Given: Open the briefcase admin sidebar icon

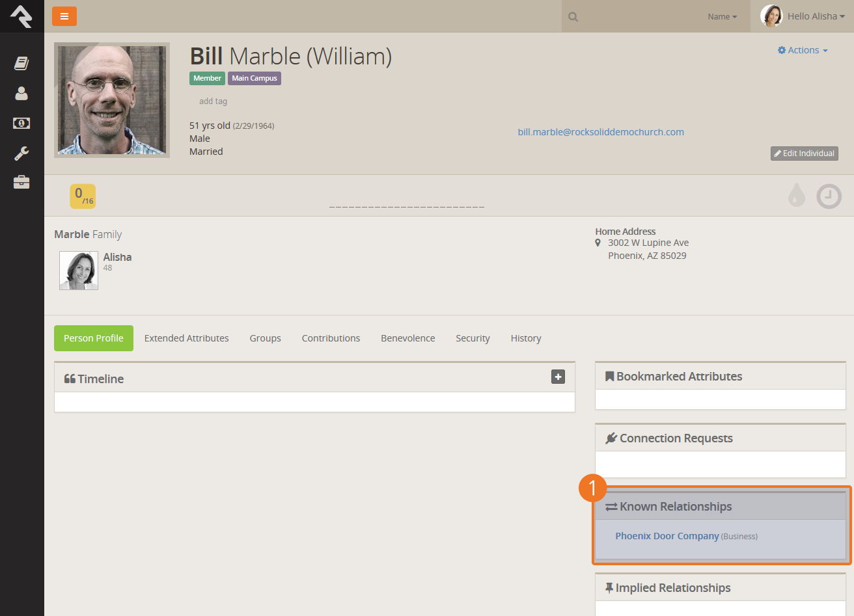Looking at the screenshot, I should (21, 182).
